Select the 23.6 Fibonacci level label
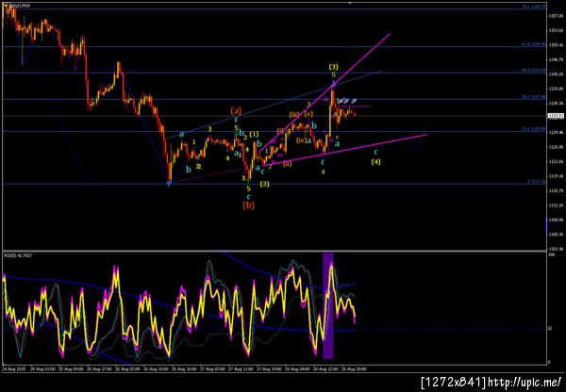The height and width of the screenshot is (392, 566). point(534,129)
